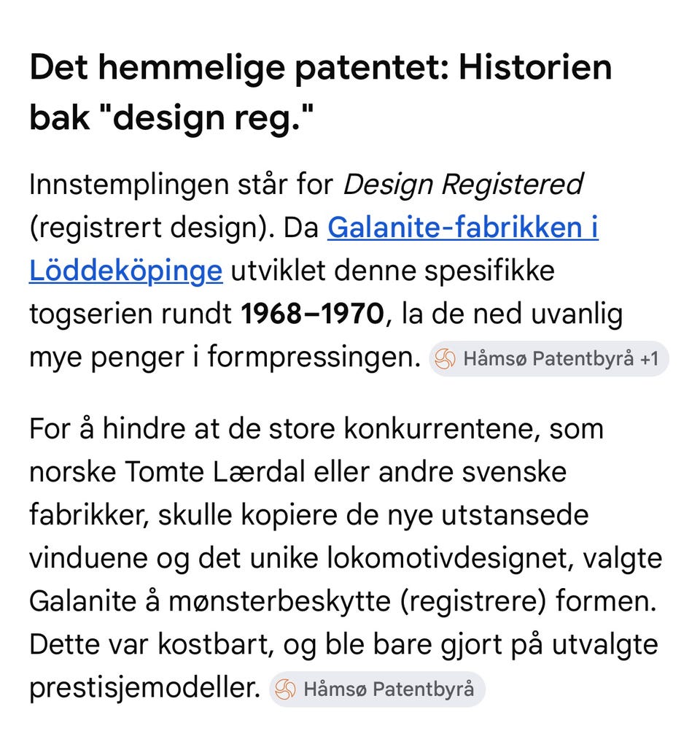Click the word prestisjemodeller
The image size is (700, 742).
click(144, 688)
